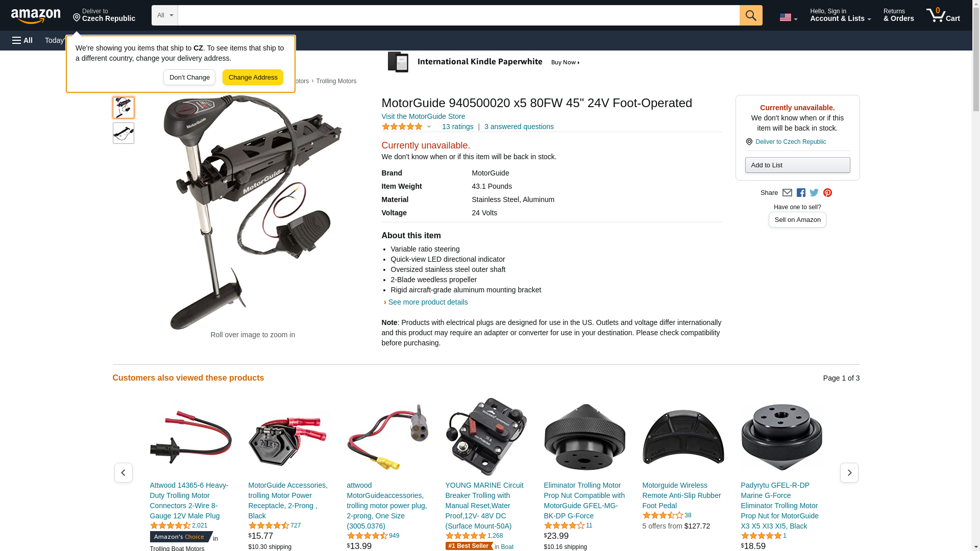Open the US flag language dropdown
The width and height of the screenshot is (980, 551).
pos(788,17)
